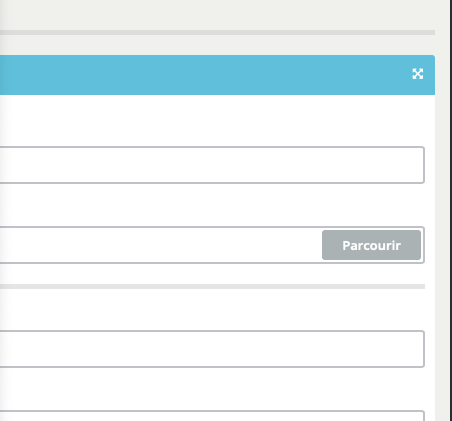
Task: Expand the panel to fullscreen with the arrows icon
Action: pos(417,74)
